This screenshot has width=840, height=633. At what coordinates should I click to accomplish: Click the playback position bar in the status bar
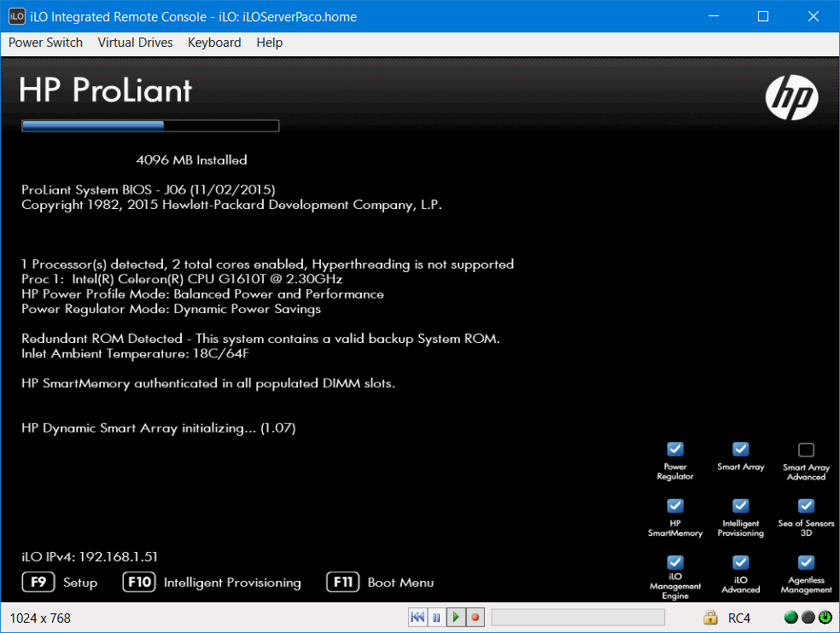click(578, 618)
